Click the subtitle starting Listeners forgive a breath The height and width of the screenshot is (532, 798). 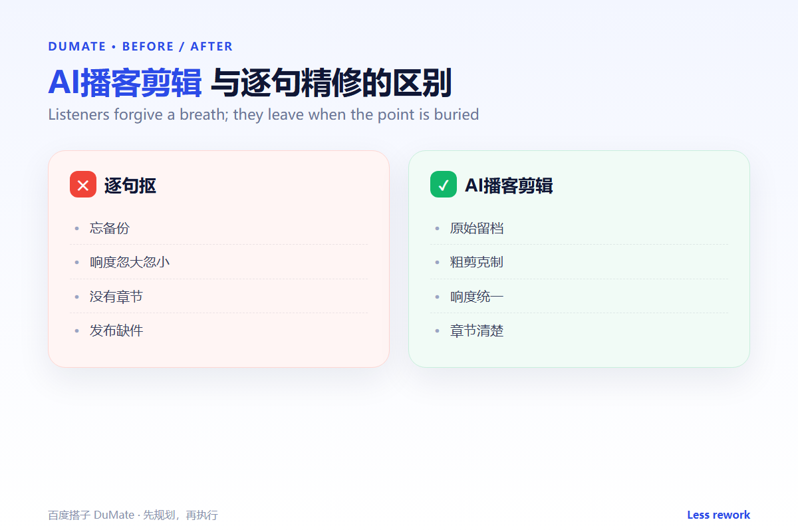coord(263,114)
